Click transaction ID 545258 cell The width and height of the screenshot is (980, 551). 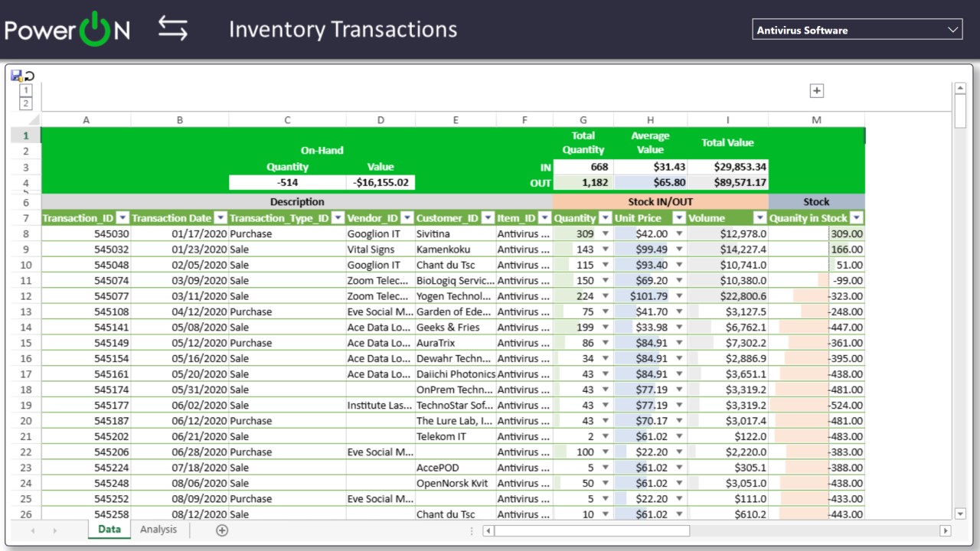point(86,514)
